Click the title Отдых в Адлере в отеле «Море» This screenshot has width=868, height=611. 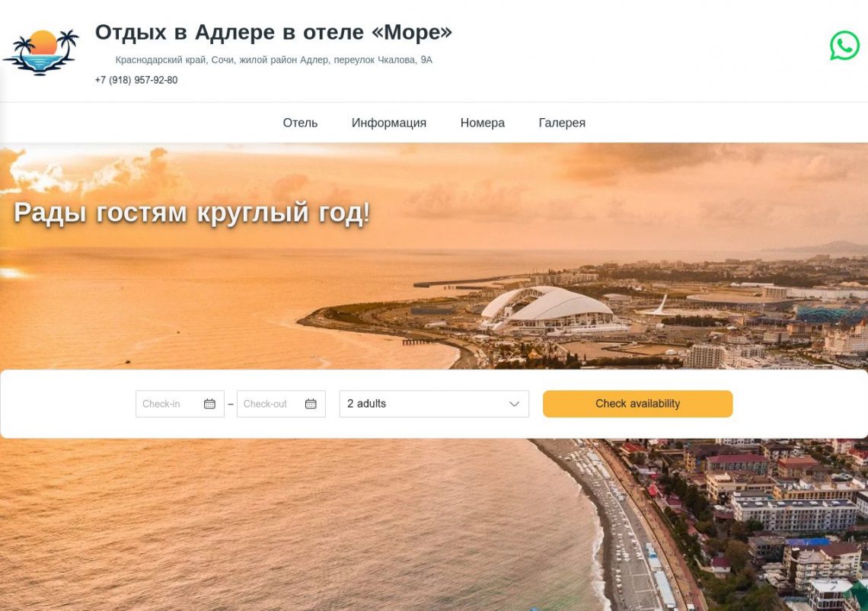point(273,32)
